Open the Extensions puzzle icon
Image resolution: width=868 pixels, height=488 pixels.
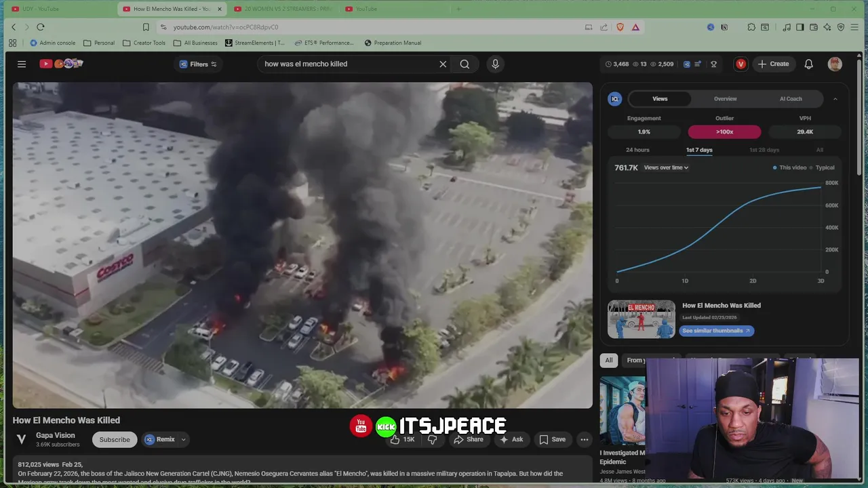751,27
